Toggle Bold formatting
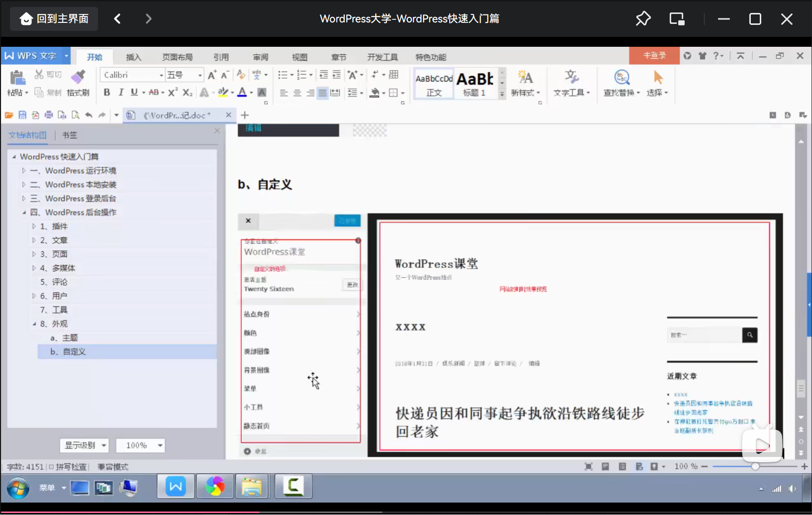Screen dimensions: 812x515 106,93
